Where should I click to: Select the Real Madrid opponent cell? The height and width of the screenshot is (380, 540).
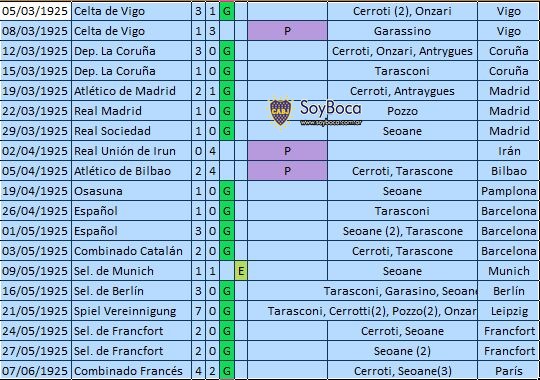point(131,111)
